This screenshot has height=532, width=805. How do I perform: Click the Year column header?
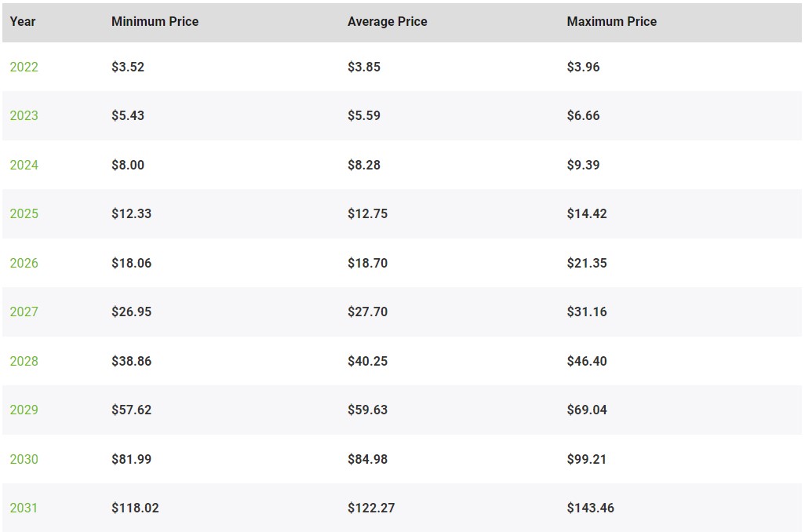[x=23, y=21]
